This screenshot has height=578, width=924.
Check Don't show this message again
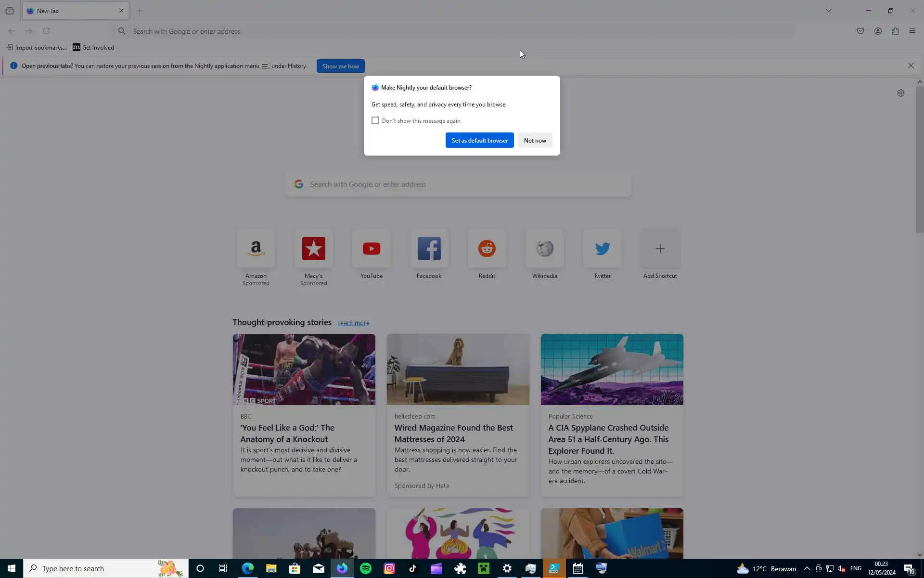click(375, 120)
